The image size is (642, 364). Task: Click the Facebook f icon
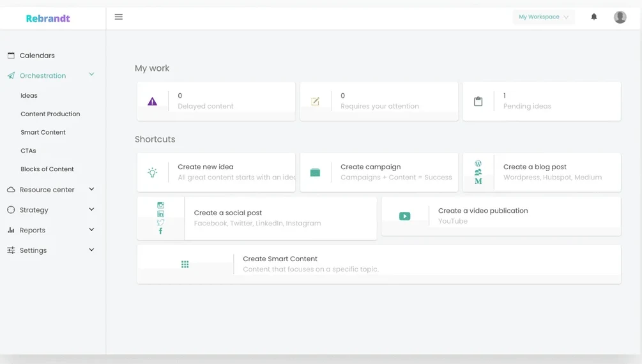(160, 231)
